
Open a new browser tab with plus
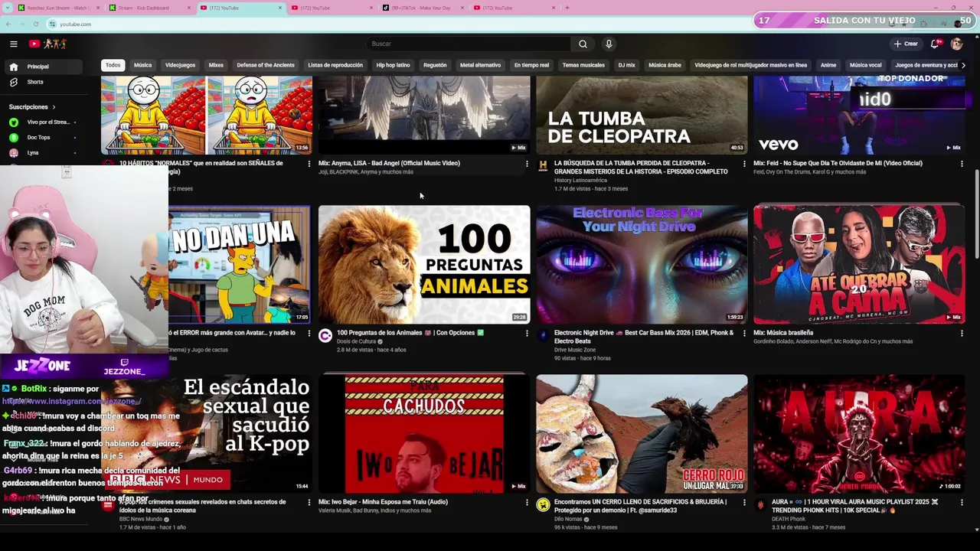(x=567, y=8)
